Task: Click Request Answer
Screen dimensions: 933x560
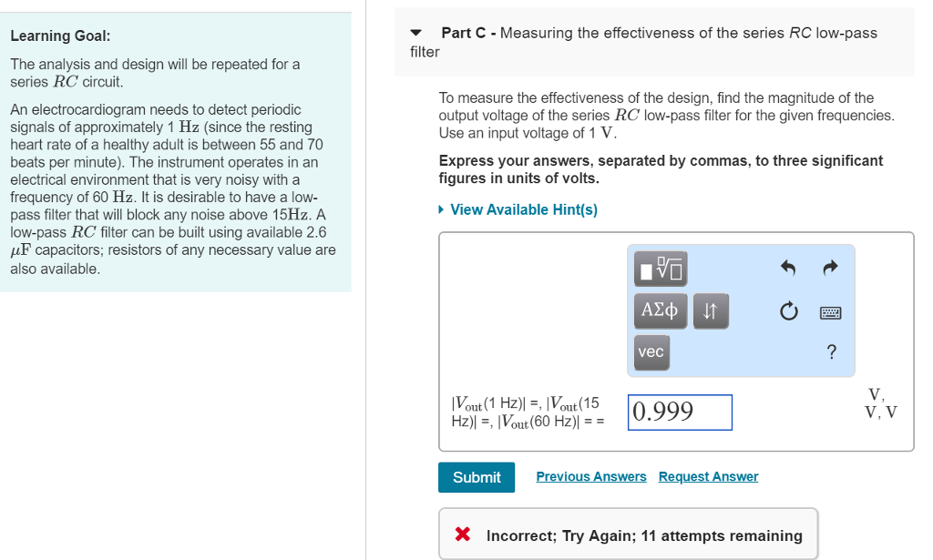Action: pyautogui.click(x=708, y=476)
